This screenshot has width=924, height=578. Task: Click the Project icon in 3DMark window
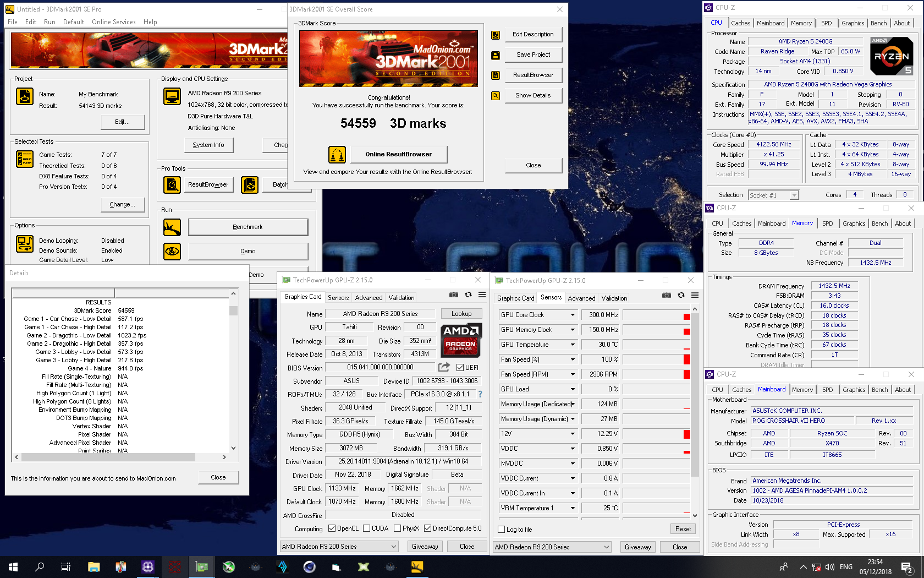click(x=25, y=96)
